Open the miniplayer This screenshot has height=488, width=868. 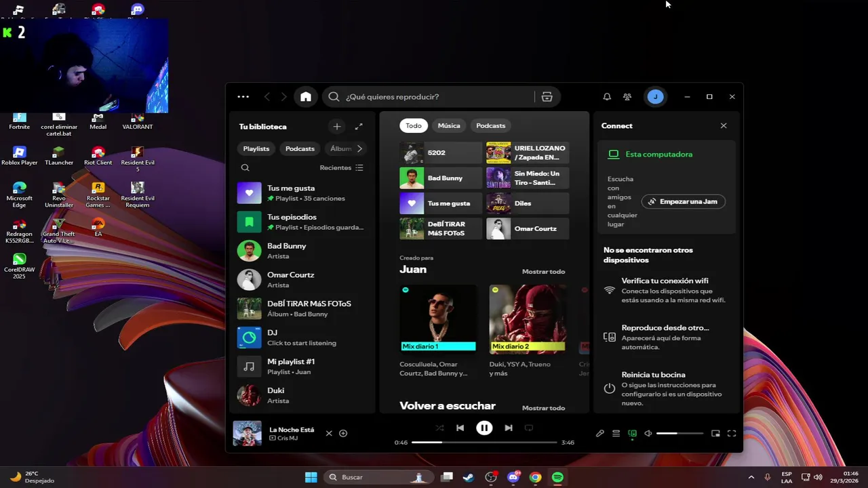point(715,433)
